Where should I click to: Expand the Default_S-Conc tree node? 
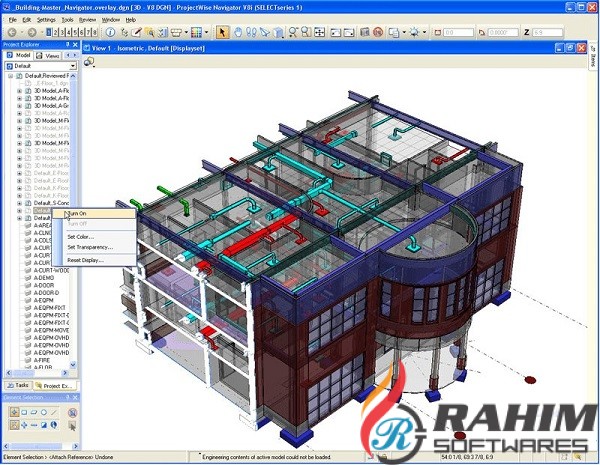pyautogui.click(x=20, y=203)
